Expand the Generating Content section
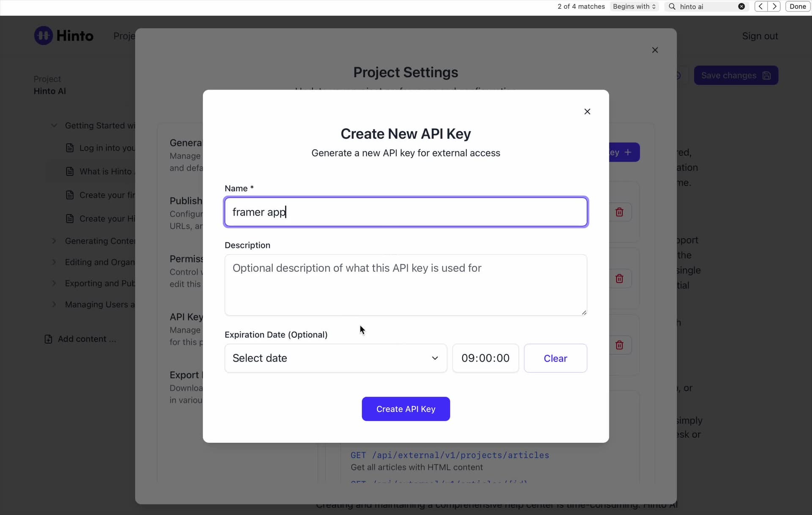Screen dimensions: 812x515 click(54, 241)
